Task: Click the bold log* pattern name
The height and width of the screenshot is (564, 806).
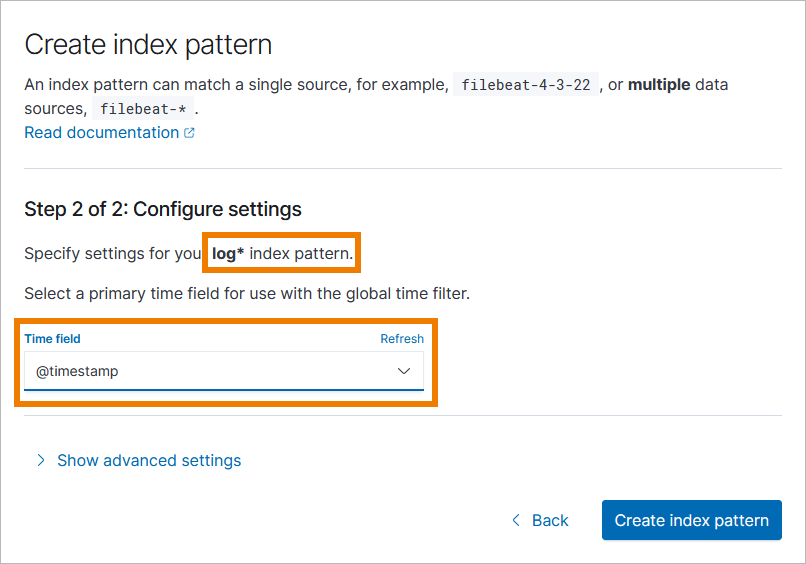Action: (228, 254)
